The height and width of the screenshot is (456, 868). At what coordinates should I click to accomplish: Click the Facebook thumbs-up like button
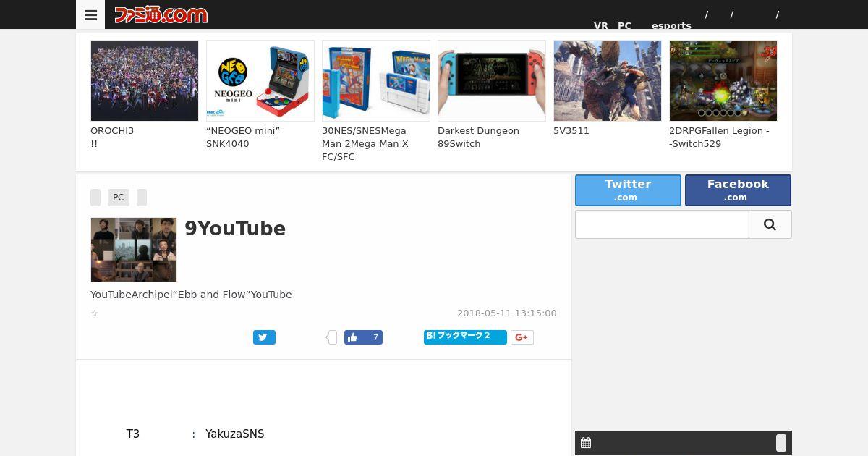click(x=363, y=337)
